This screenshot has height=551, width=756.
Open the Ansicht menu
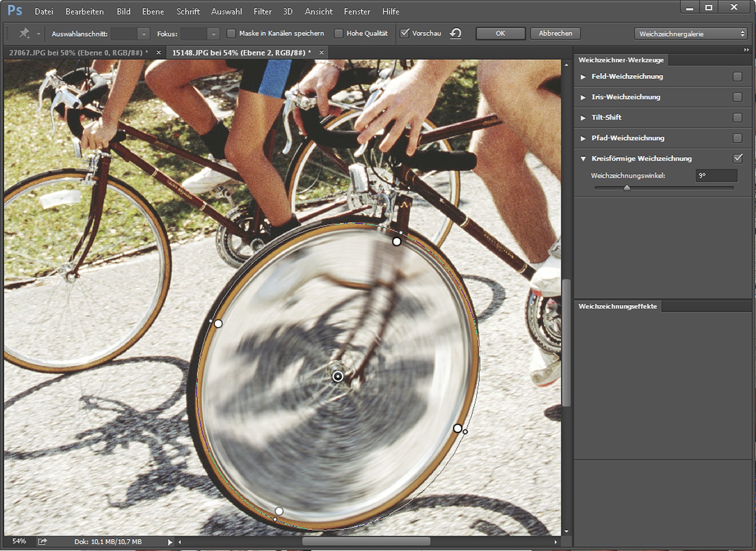coord(319,12)
